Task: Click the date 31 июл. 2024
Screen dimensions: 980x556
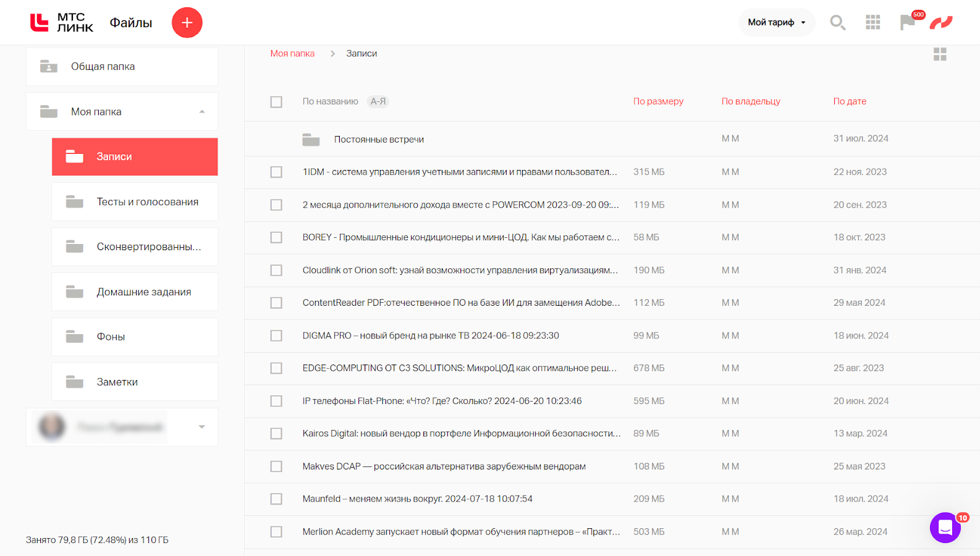Action: (861, 138)
